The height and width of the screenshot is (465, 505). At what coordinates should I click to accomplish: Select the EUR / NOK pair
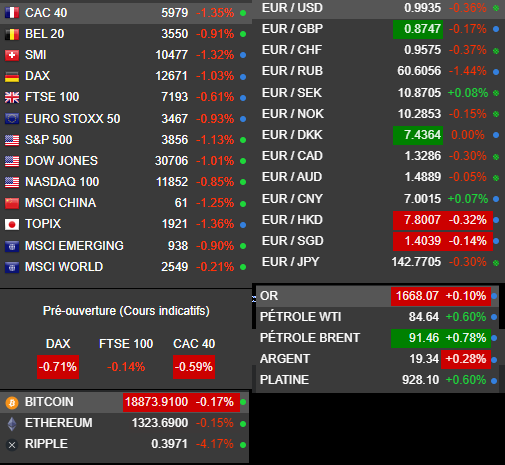293,114
